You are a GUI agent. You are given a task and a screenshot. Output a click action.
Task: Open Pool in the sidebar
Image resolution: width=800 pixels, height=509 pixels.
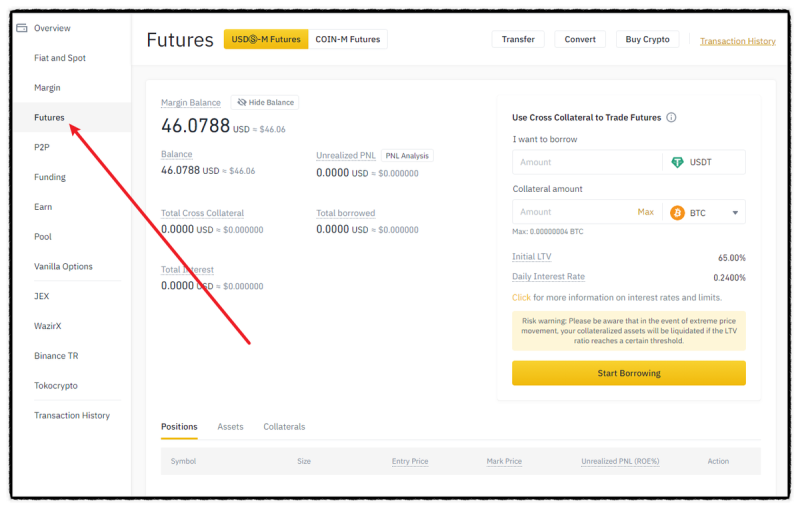tap(43, 237)
